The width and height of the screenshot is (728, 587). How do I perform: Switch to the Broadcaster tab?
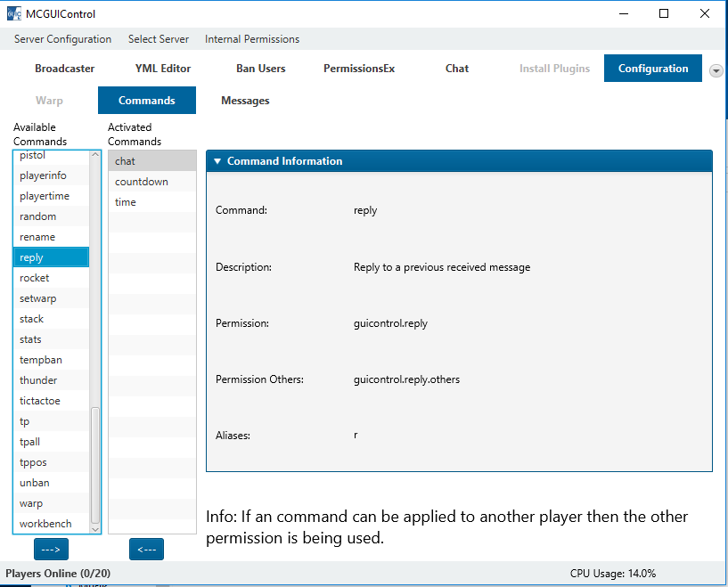pos(65,69)
